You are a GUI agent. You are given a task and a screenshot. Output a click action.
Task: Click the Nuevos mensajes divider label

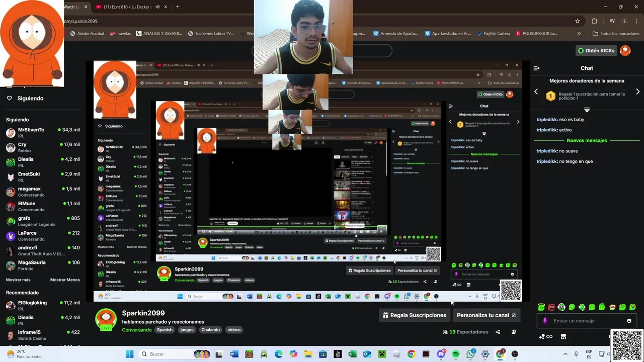pyautogui.click(x=587, y=141)
